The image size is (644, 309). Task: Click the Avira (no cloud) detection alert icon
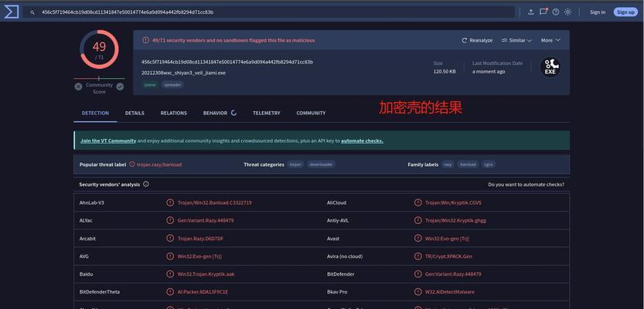pyautogui.click(x=418, y=256)
